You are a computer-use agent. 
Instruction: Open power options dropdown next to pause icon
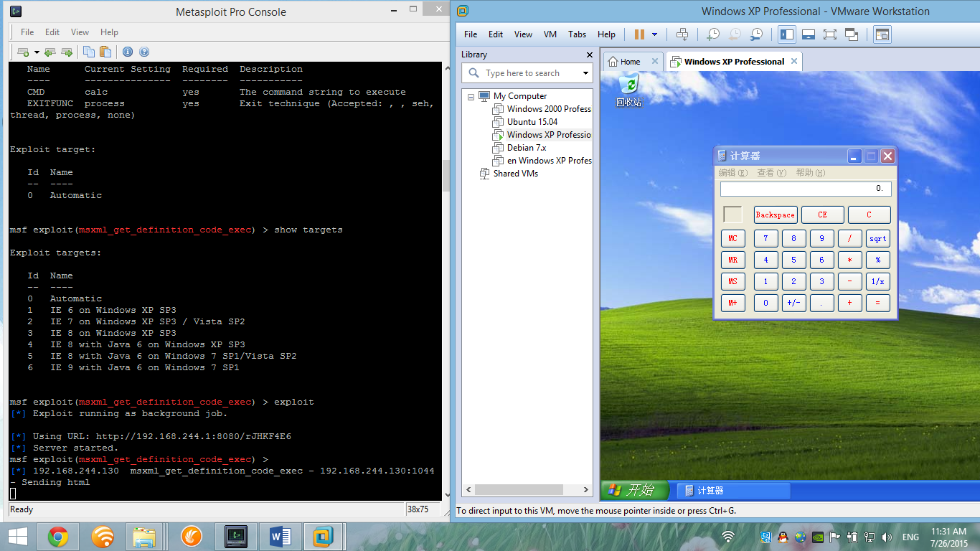click(x=654, y=34)
